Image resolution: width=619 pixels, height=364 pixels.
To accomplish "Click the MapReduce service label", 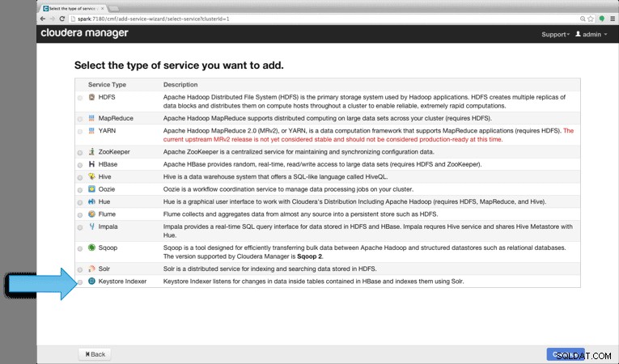I will 116,118.
